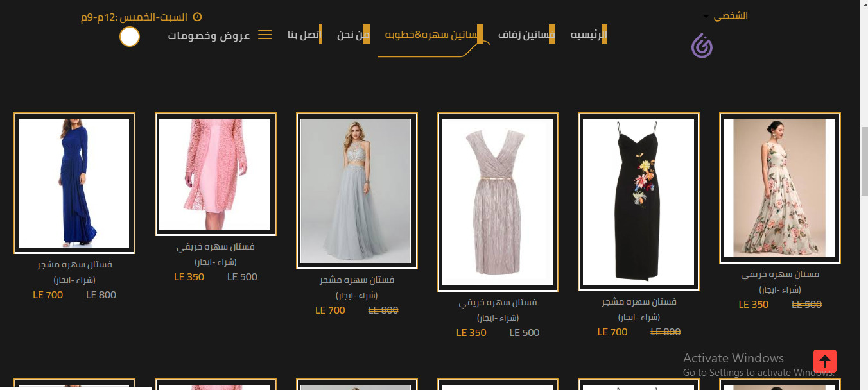Expand the الشخصي dropdown
Image resolution: width=868 pixels, height=390 pixels.
(x=725, y=15)
